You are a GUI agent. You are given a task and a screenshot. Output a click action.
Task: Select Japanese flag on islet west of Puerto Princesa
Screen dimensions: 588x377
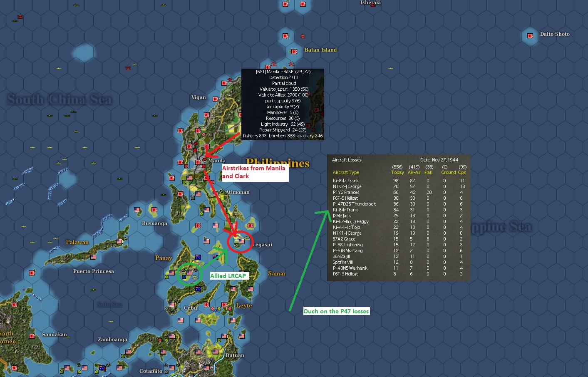point(32,273)
